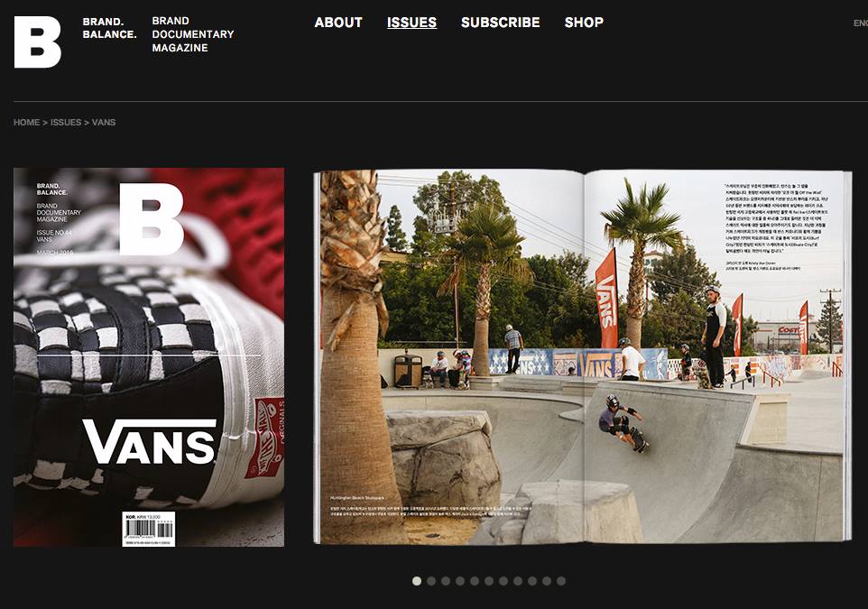868x609 pixels.
Task: Select the tenth slideshow dot
Action: pyautogui.click(x=547, y=581)
